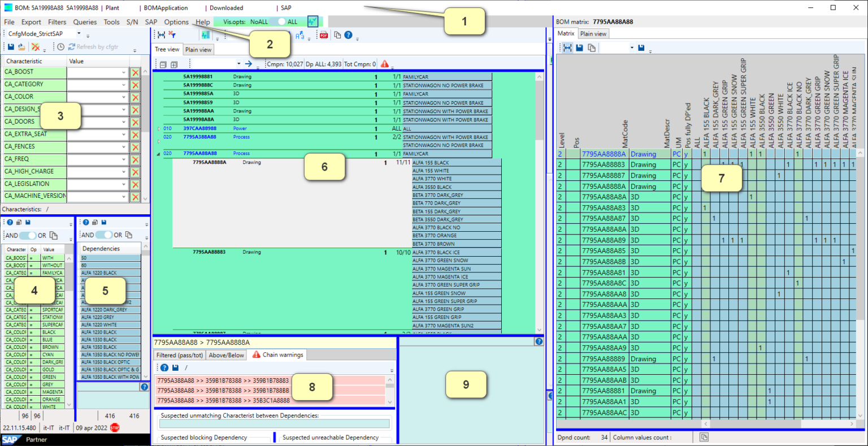Click the Refresh by cfgtr button
Image resolution: width=868 pixels, height=446 pixels.
(x=93, y=47)
